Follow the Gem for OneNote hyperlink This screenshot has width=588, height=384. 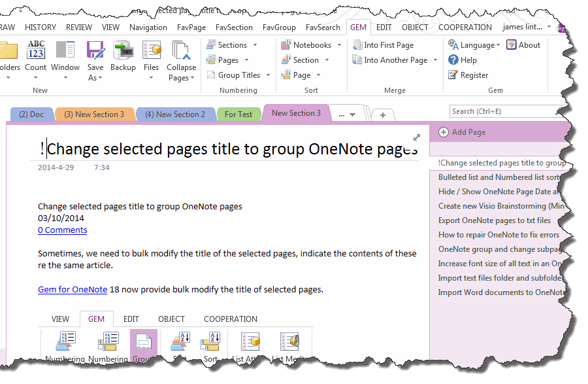(72, 289)
